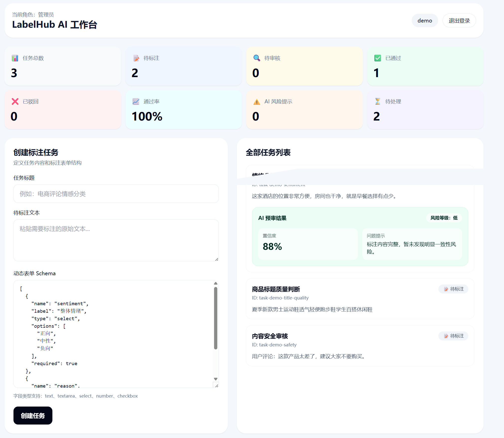
Task: Click the bar chart icon beside 任务总数
Action: click(15, 58)
